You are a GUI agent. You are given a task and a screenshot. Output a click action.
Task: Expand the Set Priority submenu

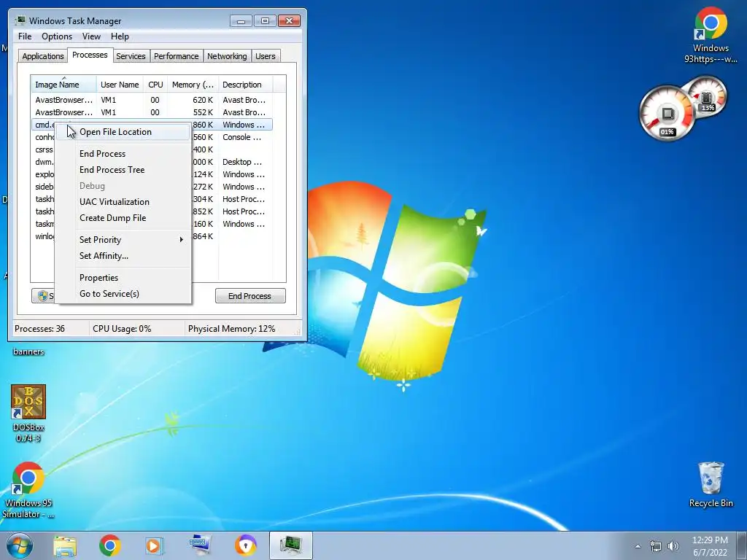click(123, 240)
